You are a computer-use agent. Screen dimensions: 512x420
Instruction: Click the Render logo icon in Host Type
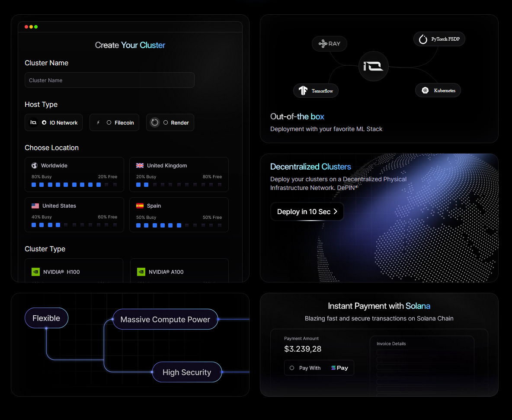click(x=155, y=122)
